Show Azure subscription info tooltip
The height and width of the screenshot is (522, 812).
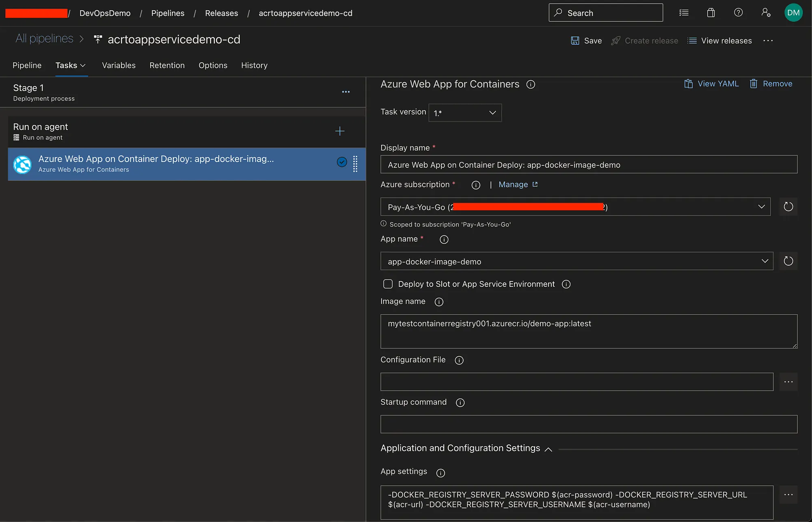[x=476, y=185]
